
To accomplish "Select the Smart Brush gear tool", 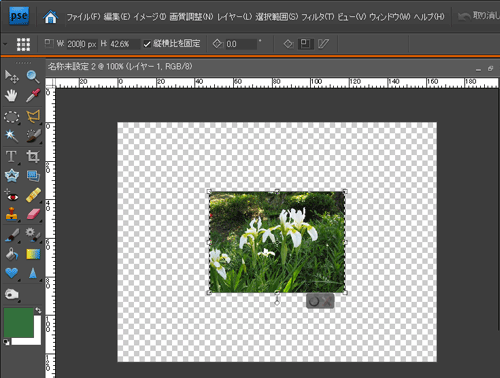I will 33,235.
